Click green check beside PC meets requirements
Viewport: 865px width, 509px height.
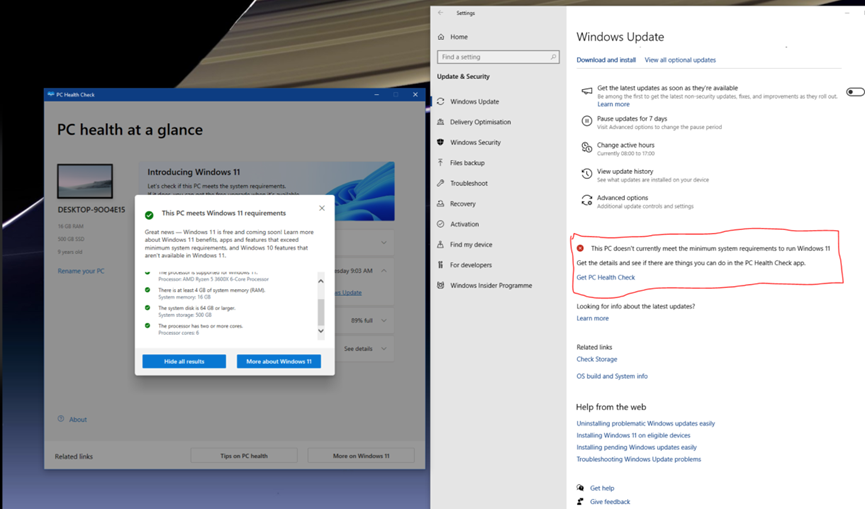149,215
